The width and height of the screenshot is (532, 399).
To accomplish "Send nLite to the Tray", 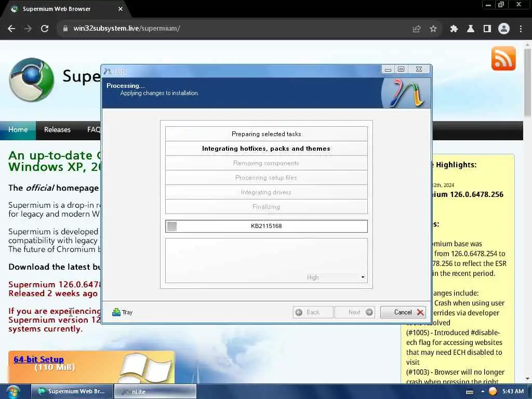I will click(x=122, y=312).
